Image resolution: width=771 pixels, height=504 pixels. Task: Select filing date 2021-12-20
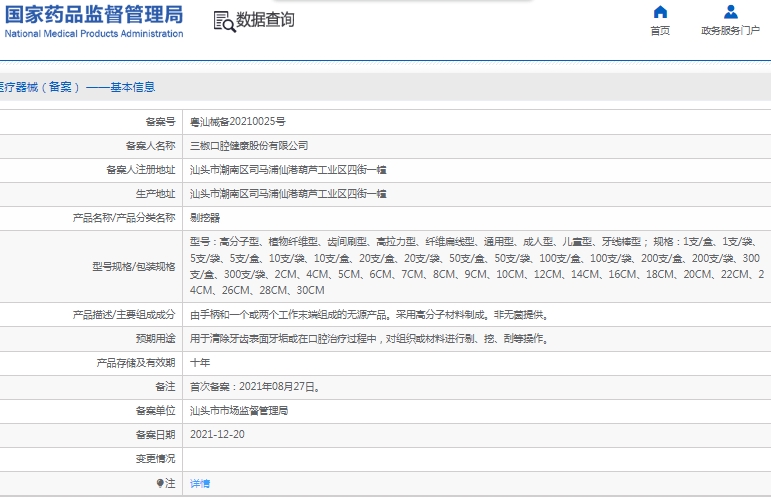click(217, 435)
